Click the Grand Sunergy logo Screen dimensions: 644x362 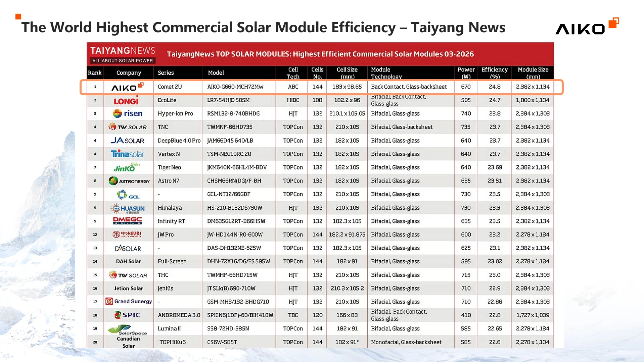(x=128, y=301)
